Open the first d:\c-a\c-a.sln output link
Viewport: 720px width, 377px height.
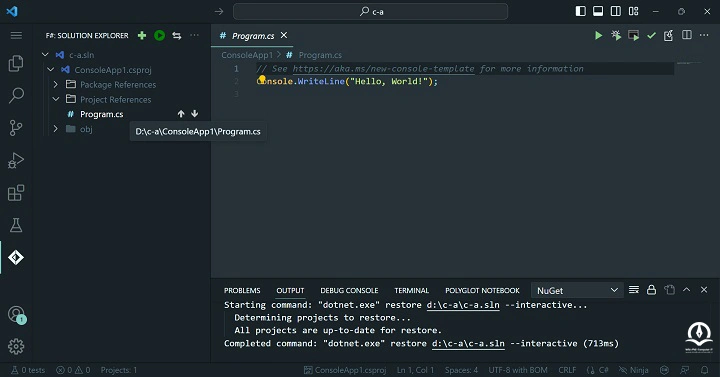pos(463,305)
